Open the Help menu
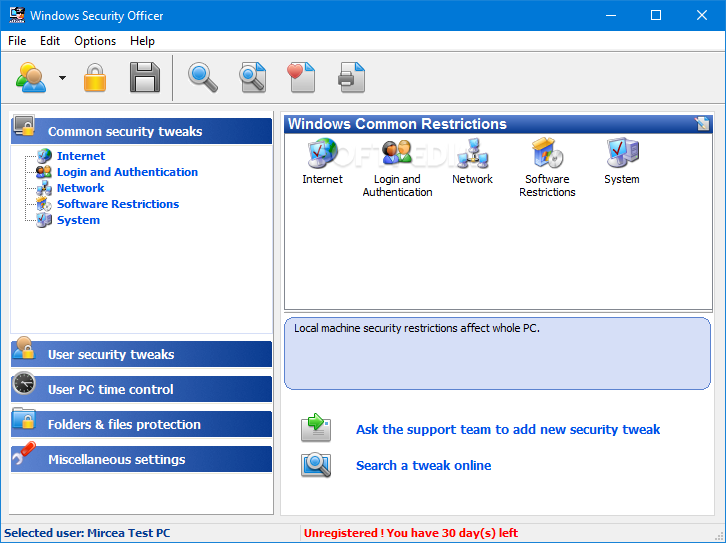Viewport: 726px width, 543px height. coord(142,41)
